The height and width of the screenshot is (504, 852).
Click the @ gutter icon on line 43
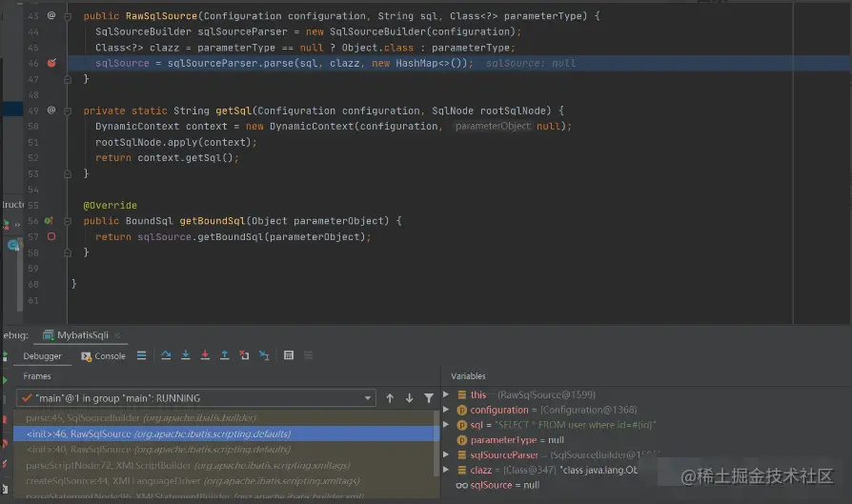pyautogui.click(x=51, y=16)
